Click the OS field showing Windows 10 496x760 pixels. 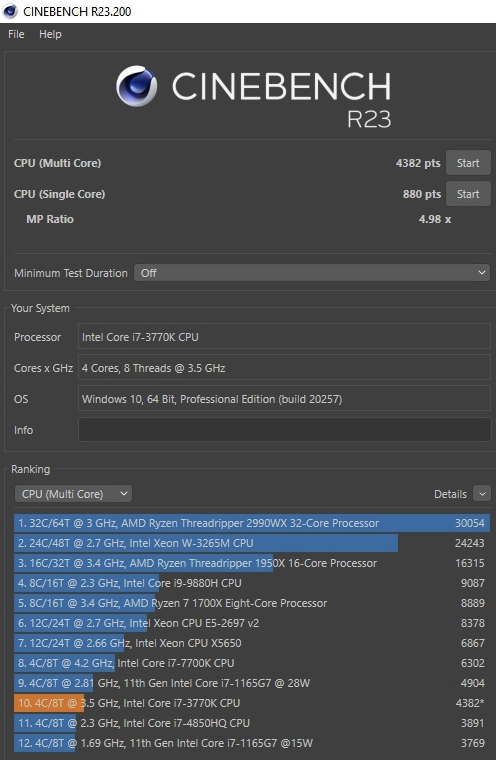285,399
